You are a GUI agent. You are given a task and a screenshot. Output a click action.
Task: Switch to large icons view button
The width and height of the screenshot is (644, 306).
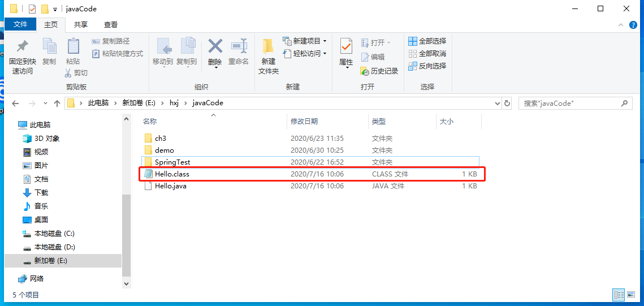pos(632,295)
